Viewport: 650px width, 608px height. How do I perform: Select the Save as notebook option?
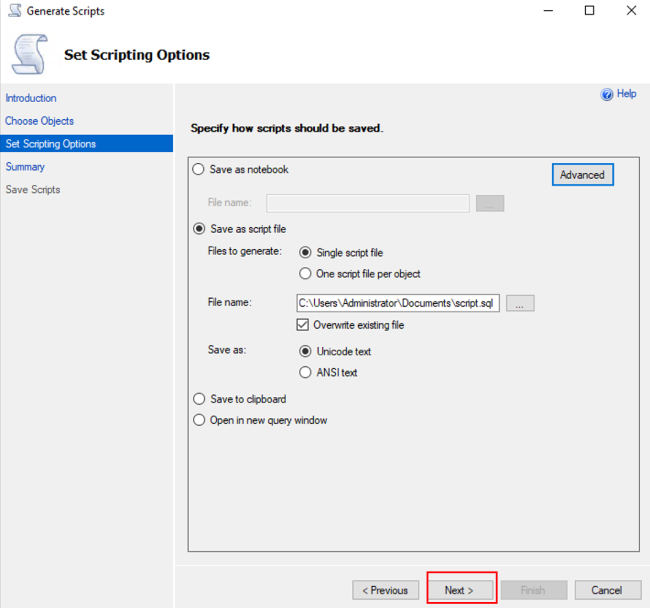[x=199, y=169]
